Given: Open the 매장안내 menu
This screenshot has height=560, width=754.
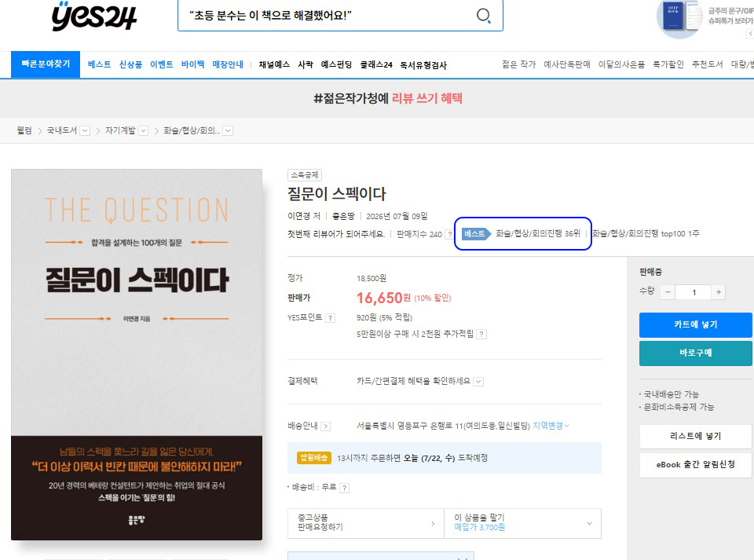Looking at the screenshot, I should click(x=228, y=64).
